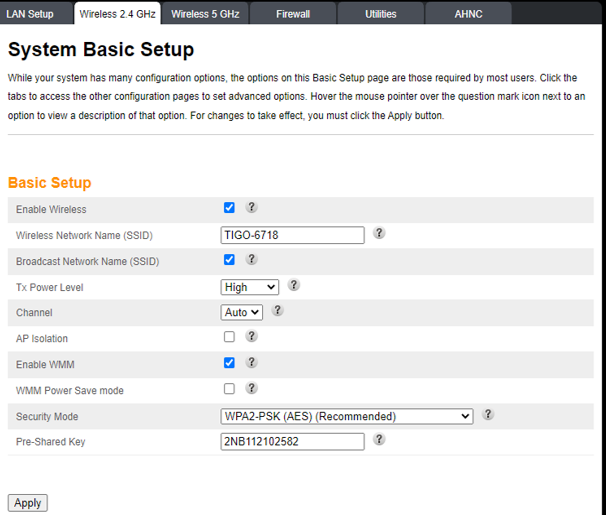Image resolution: width=606 pixels, height=515 pixels.
Task: Click the Enable Wireless label text
Action: point(51,209)
